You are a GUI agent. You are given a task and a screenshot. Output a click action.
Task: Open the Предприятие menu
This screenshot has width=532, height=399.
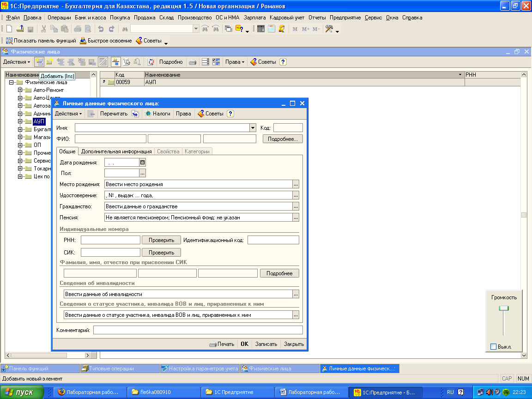pos(345,18)
